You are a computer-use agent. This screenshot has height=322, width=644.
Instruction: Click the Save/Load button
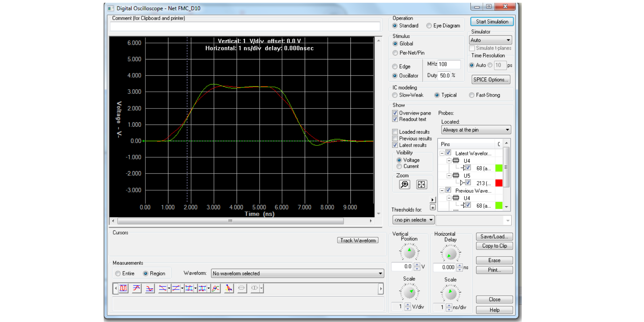click(494, 236)
